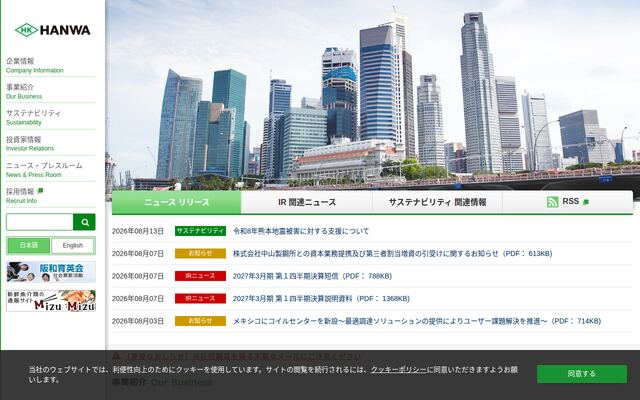
Task: Open Investor Relations menu item
Action: 51,144
